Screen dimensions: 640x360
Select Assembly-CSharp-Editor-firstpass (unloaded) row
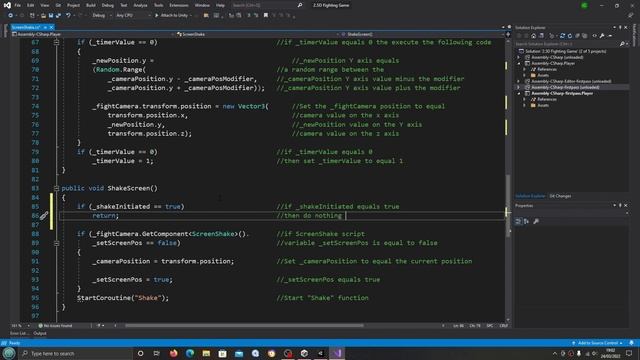click(571, 81)
